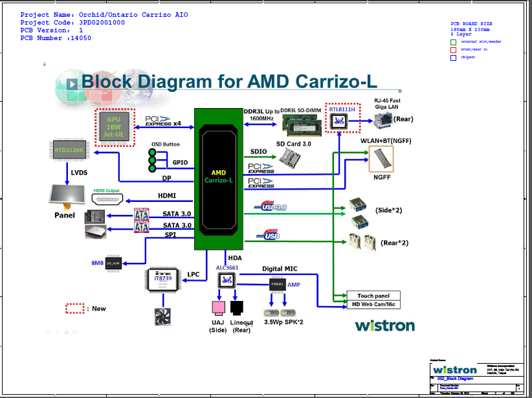Select the HDMI Output connector icon
Image resolution: width=532 pixels, height=398 pixels.
pos(107,199)
